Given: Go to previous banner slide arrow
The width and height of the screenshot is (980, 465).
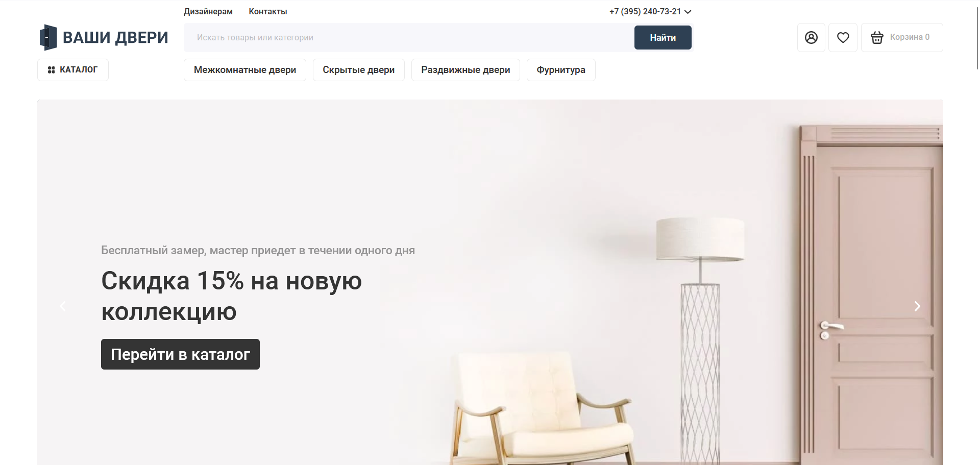Looking at the screenshot, I should [x=63, y=306].
